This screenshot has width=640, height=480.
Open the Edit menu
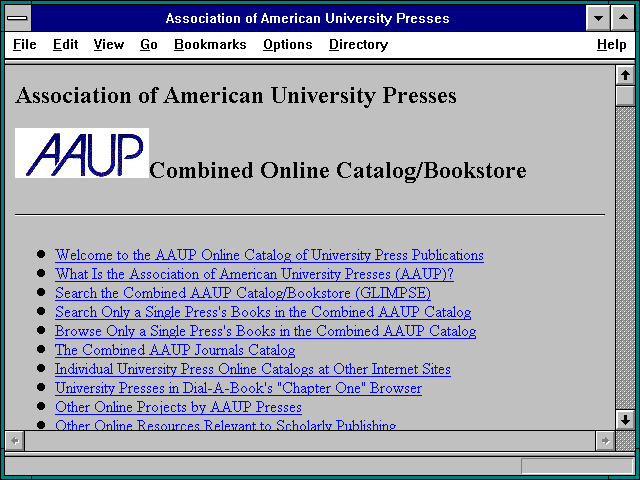click(x=65, y=44)
